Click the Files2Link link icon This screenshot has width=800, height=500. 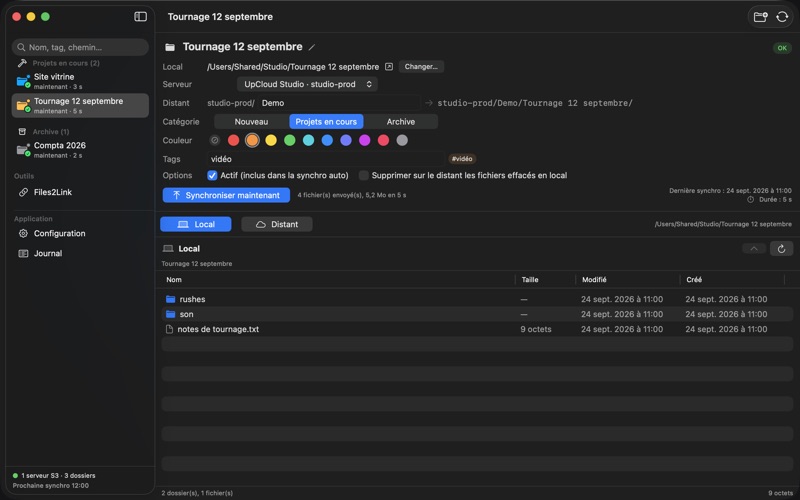[23, 192]
